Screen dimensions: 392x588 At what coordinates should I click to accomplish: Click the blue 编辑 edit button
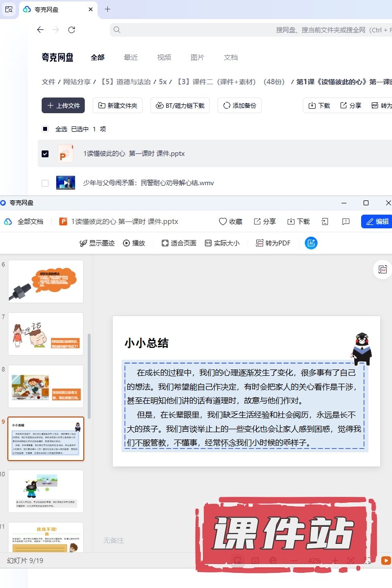[x=377, y=221]
